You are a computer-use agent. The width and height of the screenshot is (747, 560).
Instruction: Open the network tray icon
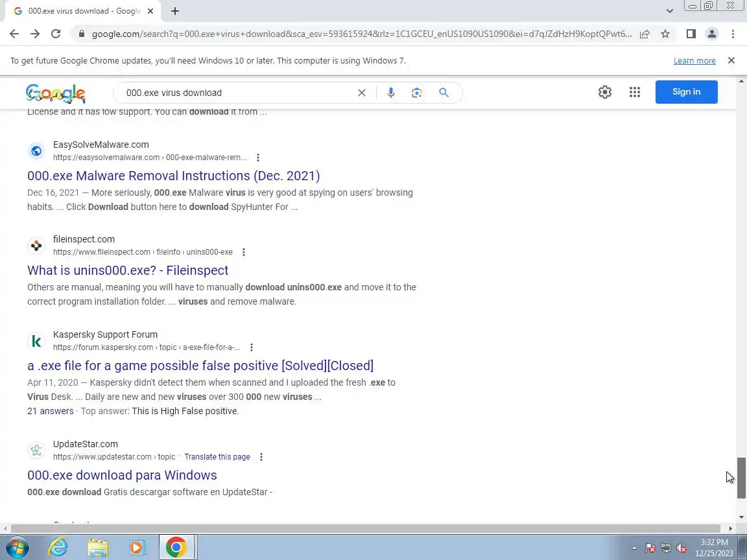[666, 548]
